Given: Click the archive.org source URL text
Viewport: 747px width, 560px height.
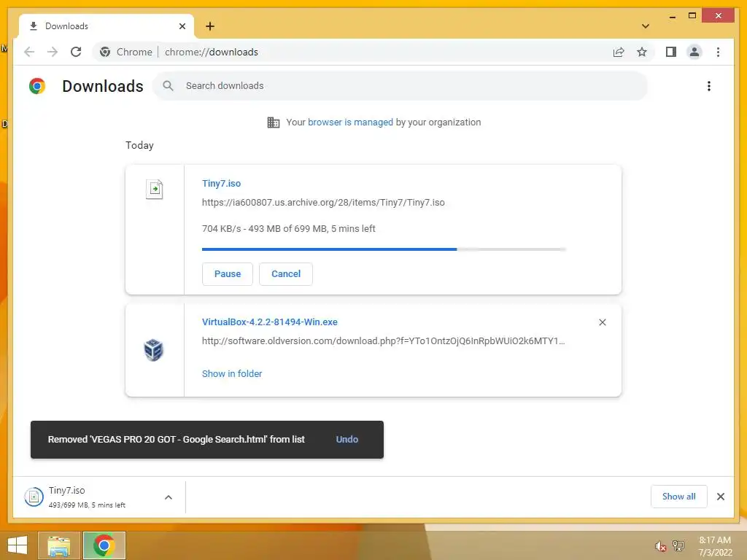Looking at the screenshot, I should (x=323, y=203).
